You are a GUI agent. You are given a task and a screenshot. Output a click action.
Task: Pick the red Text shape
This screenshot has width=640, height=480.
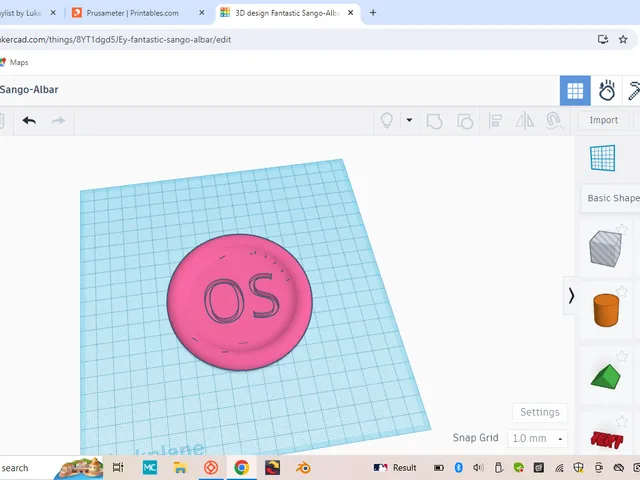(x=607, y=440)
